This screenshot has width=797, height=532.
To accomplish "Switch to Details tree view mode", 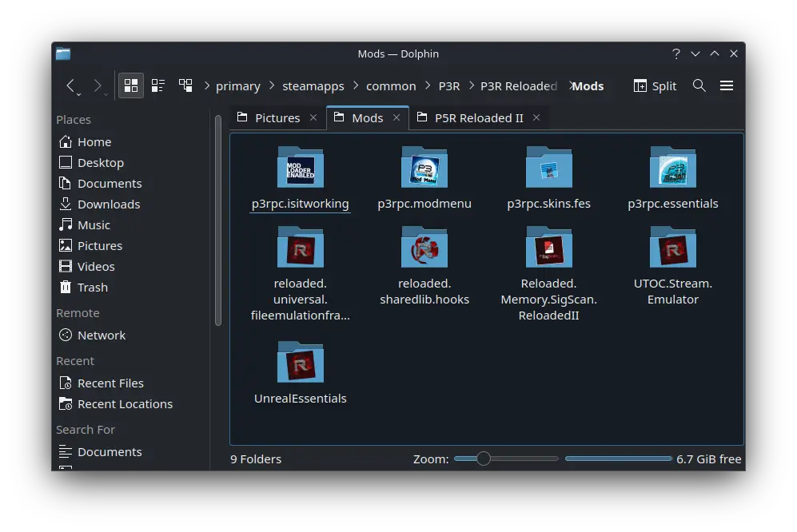I will pos(185,85).
